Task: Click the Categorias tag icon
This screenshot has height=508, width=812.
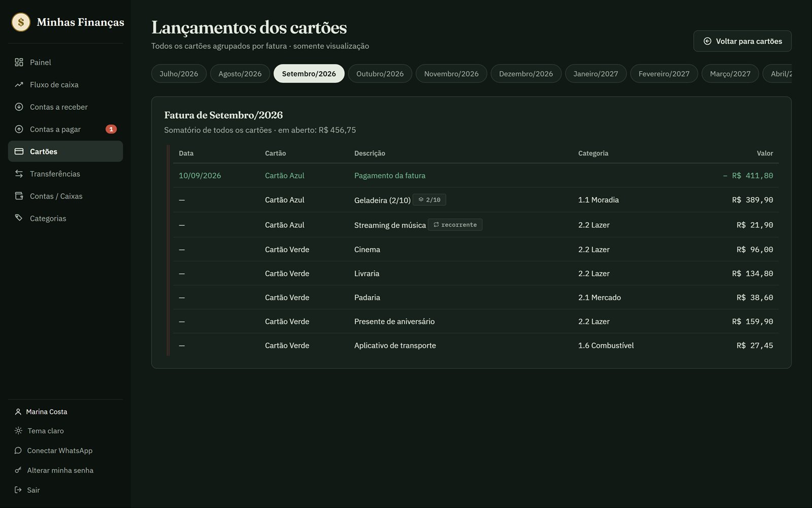Action: pyautogui.click(x=19, y=218)
